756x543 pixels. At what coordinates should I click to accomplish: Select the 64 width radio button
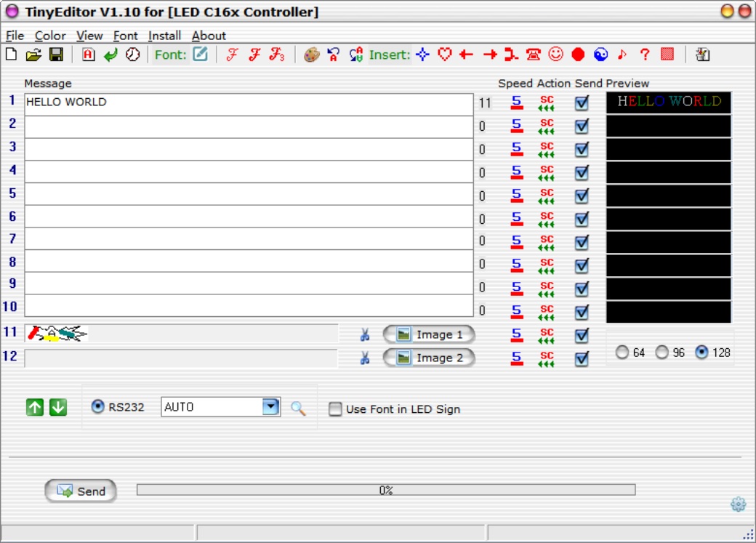[x=622, y=353]
